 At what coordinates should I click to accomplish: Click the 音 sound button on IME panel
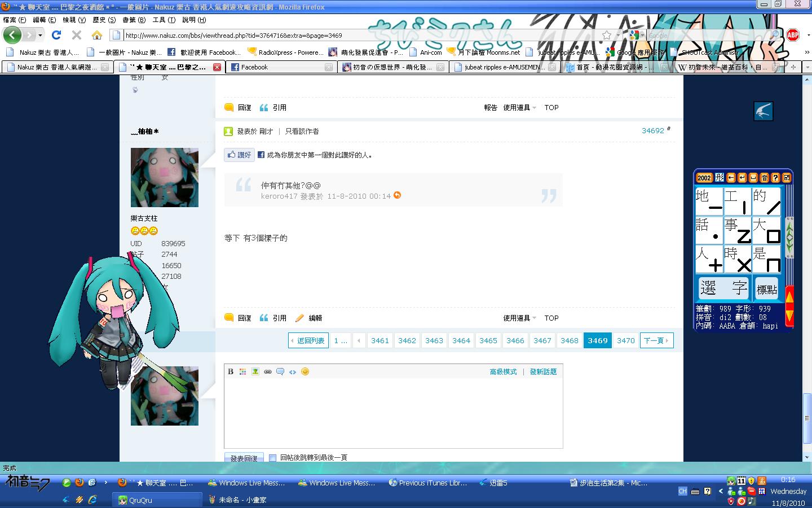point(765,178)
